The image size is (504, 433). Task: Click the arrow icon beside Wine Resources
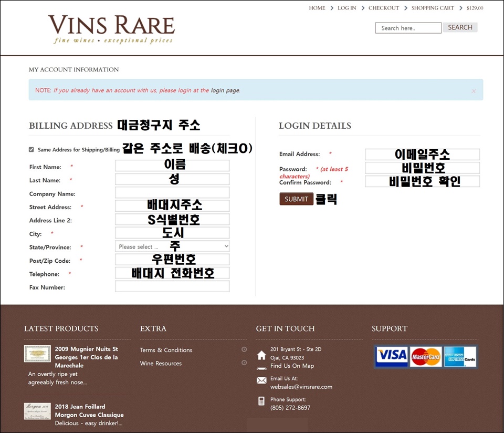click(244, 363)
